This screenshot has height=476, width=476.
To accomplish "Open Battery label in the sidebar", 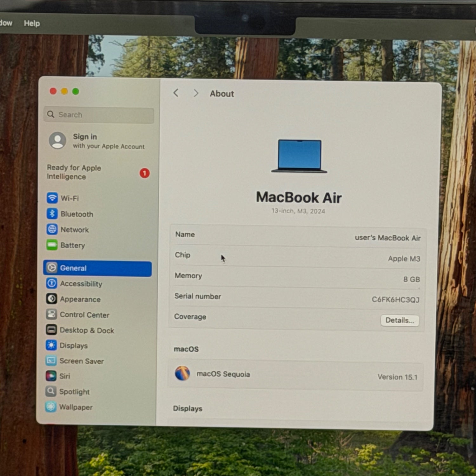I will pos(73,245).
